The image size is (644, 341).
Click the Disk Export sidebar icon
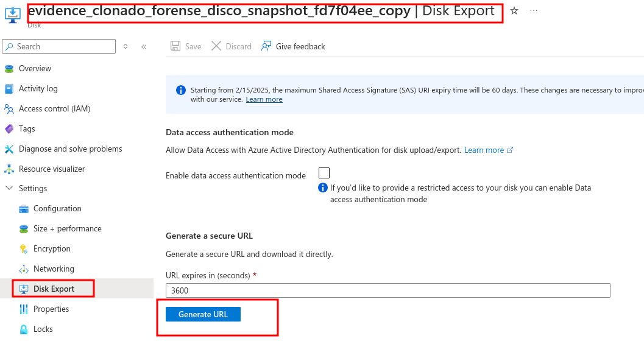coord(24,289)
